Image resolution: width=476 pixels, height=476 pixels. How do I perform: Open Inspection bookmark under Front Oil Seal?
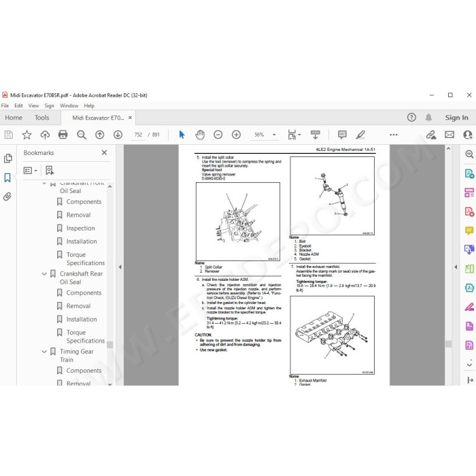80,228
